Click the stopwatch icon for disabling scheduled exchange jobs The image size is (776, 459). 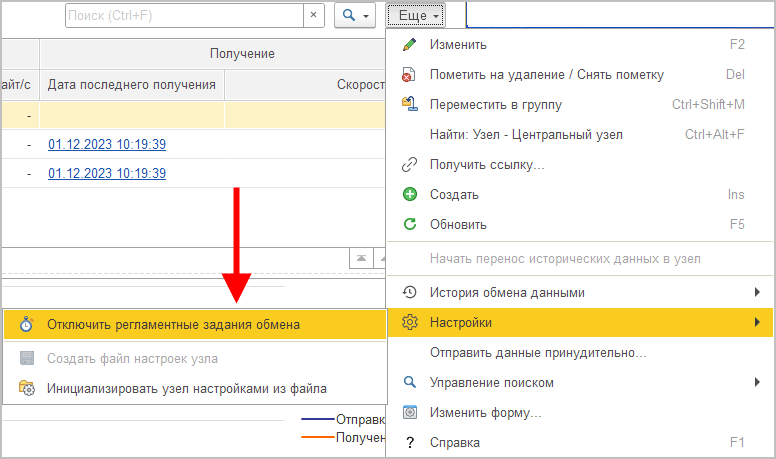tap(27, 324)
